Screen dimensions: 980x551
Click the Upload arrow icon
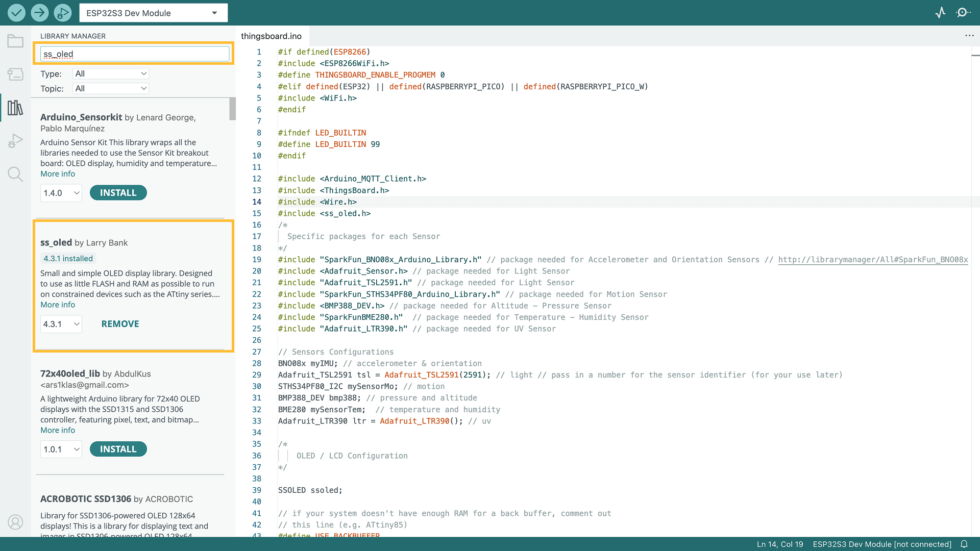39,13
